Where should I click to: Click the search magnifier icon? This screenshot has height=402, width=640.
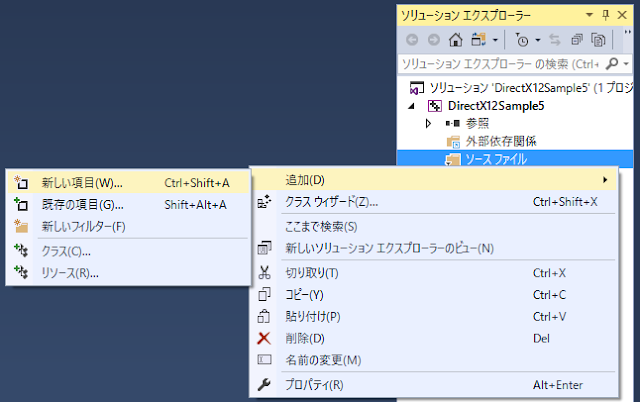tap(612, 64)
